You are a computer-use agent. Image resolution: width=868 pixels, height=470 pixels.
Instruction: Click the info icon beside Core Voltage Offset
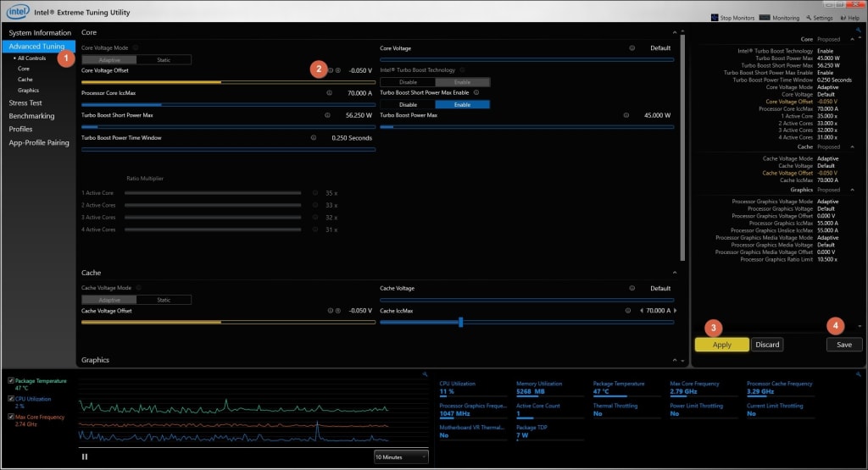tap(331, 70)
